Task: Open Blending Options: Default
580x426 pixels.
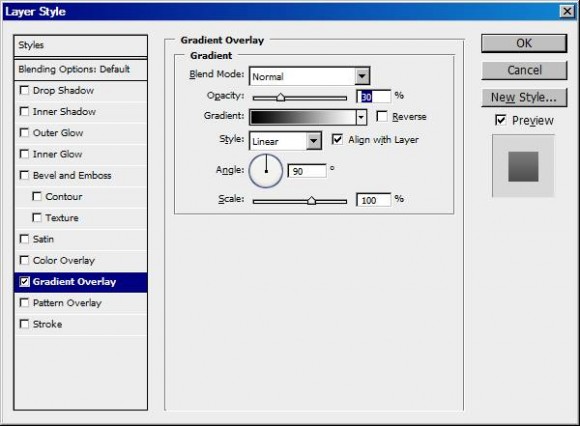Action: pyautogui.click(x=81, y=69)
